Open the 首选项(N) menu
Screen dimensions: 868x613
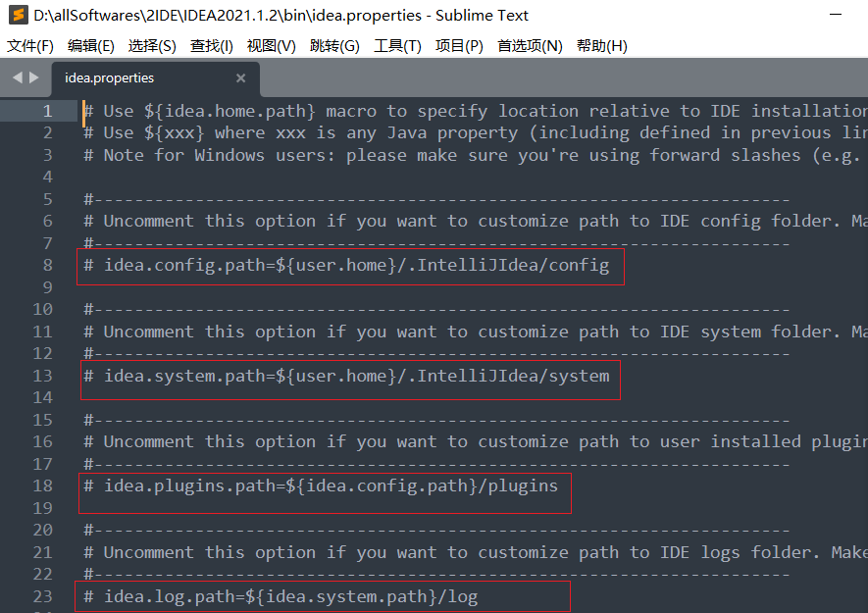530,46
